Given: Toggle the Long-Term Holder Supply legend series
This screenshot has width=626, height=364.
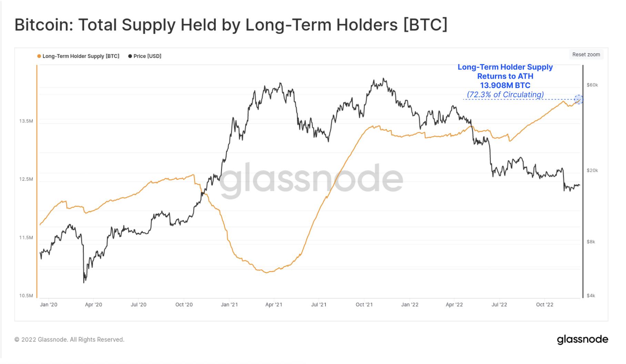Looking at the screenshot, I should tap(81, 56).
